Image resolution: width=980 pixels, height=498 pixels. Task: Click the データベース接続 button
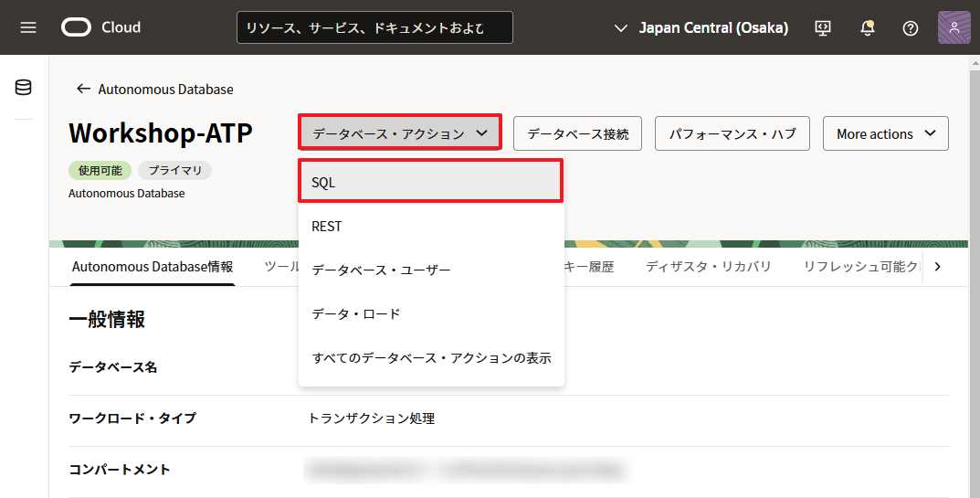click(x=577, y=133)
